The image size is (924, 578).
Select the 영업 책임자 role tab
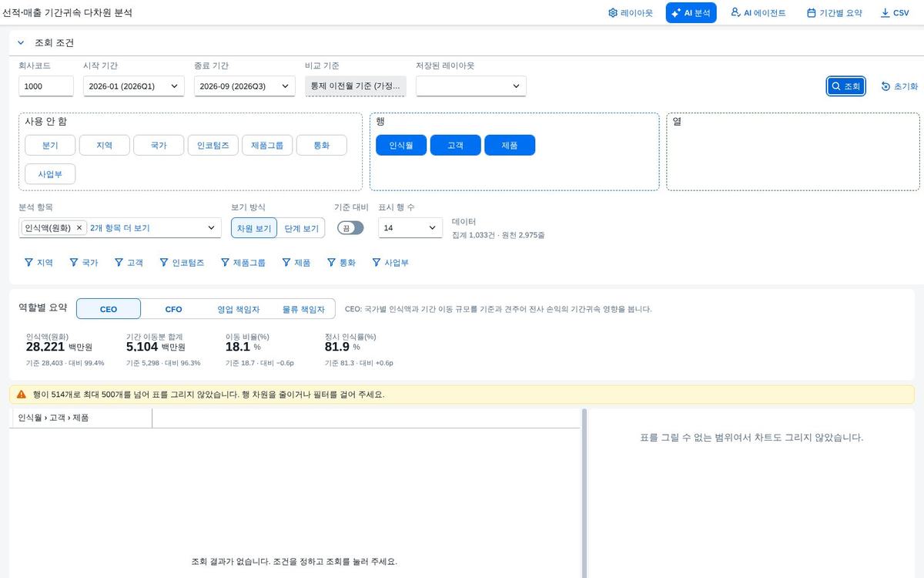click(x=238, y=309)
